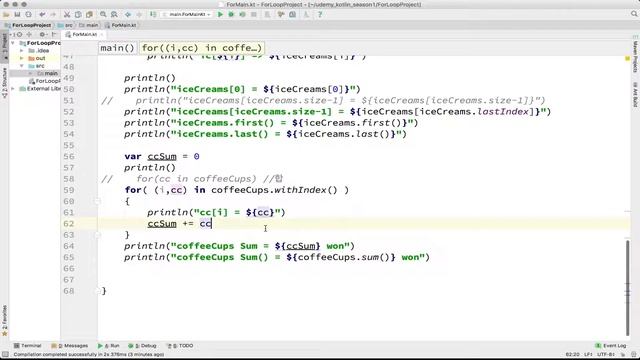
Task: Click the yellow warning marker atop error stripe
Action: coord(628,59)
